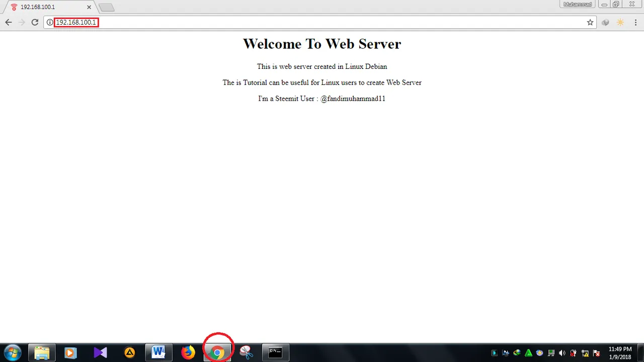The width and height of the screenshot is (644, 362).
Task: Launch Windows Media Player from taskbar
Action: pos(70,352)
